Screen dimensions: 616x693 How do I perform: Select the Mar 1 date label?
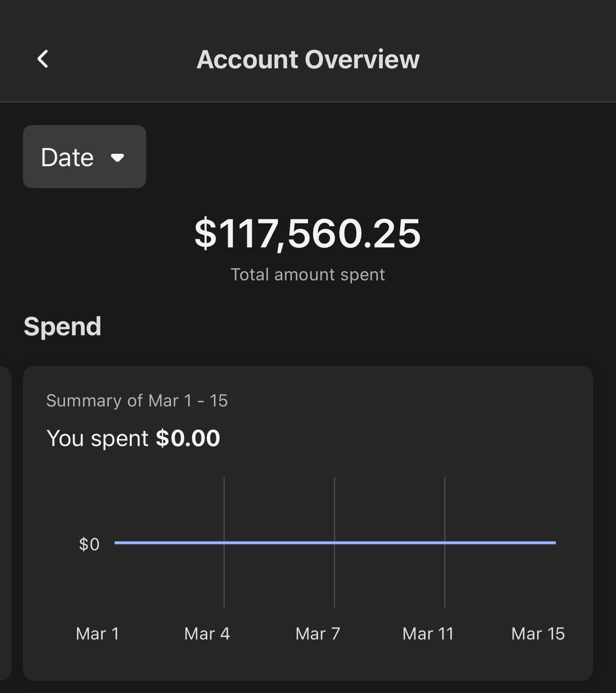point(97,634)
